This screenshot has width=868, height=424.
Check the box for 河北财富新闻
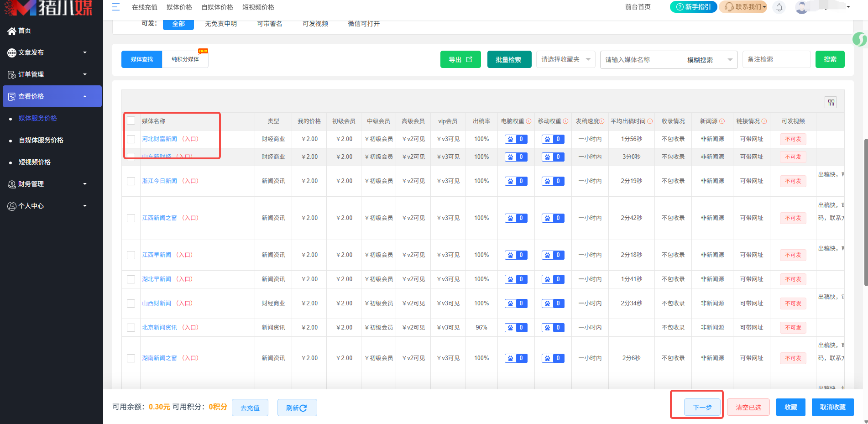131,139
